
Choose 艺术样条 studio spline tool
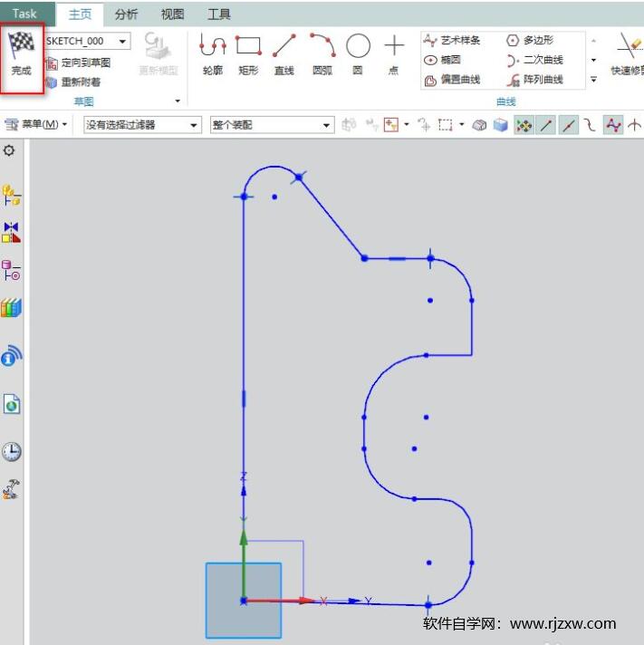click(452, 40)
